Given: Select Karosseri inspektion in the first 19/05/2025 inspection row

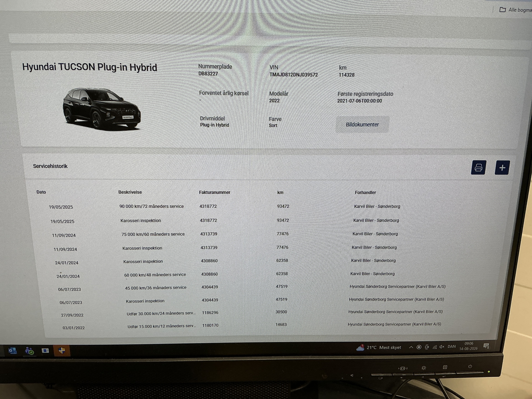Looking at the screenshot, I should coord(140,221).
